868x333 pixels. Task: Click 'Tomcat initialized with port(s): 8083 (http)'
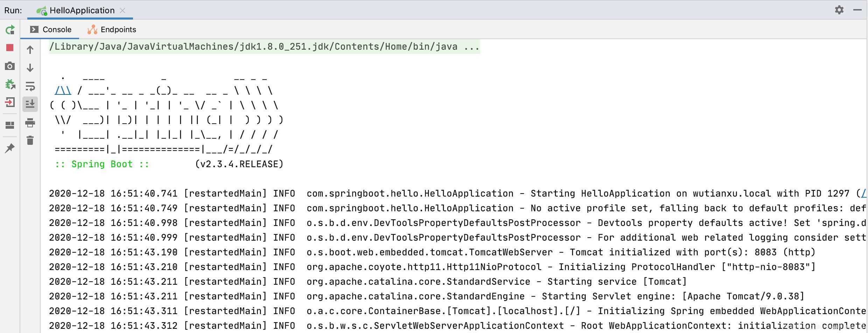(x=693, y=252)
